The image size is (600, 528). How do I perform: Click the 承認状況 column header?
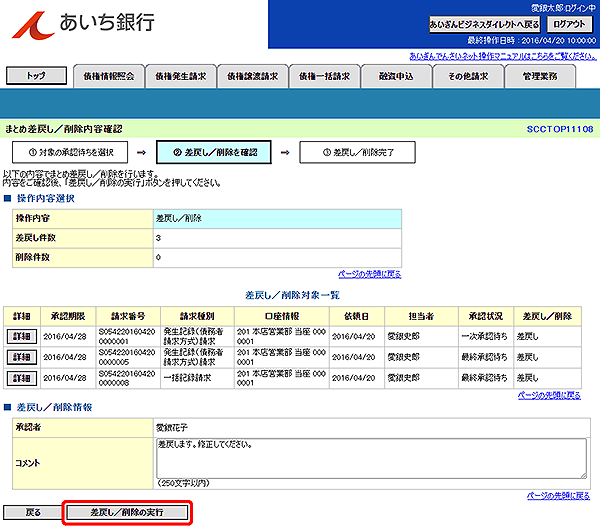[x=486, y=316]
